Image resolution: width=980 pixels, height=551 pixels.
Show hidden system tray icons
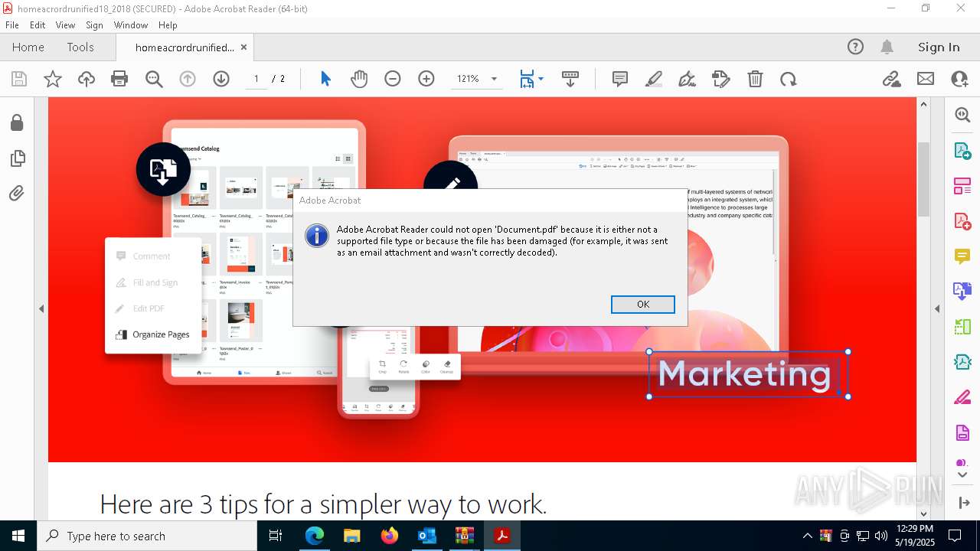click(x=807, y=536)
